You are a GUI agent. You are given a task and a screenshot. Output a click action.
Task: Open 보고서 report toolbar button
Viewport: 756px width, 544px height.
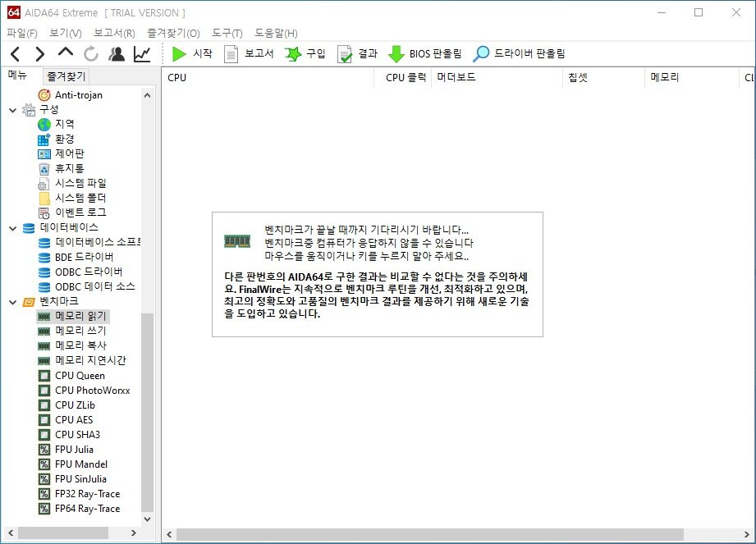(x=249, y=54)
